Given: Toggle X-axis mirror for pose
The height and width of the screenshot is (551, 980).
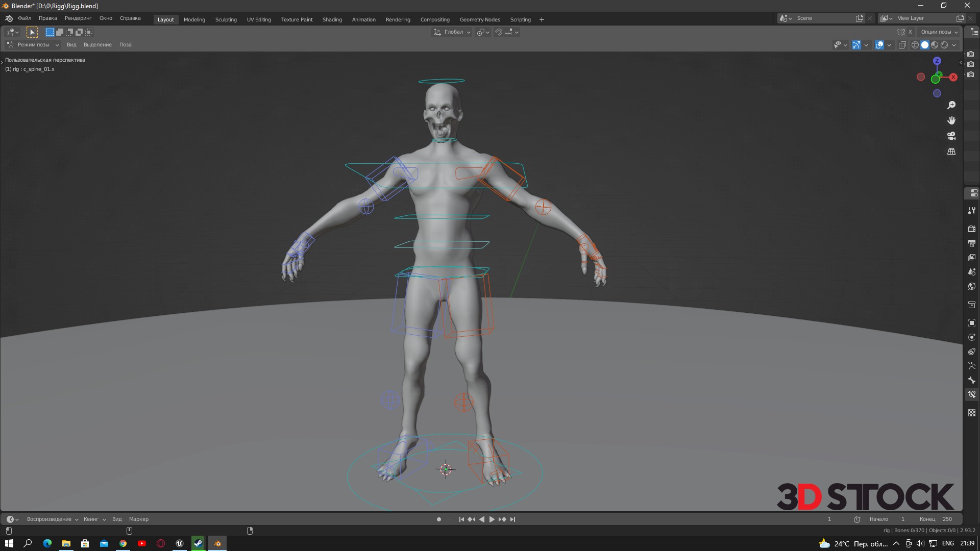Looking at the screenshot, I should pyautogui.click(x=910, y=32).
